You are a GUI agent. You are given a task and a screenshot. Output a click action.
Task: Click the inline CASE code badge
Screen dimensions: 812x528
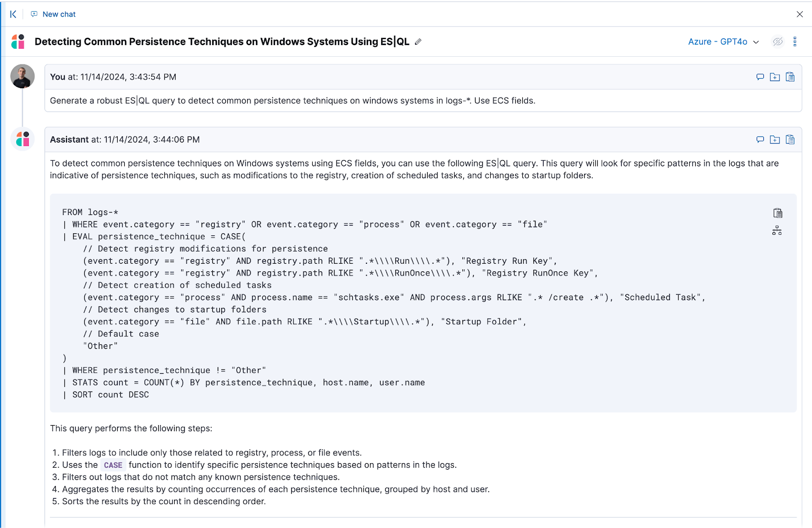[113, 465]
